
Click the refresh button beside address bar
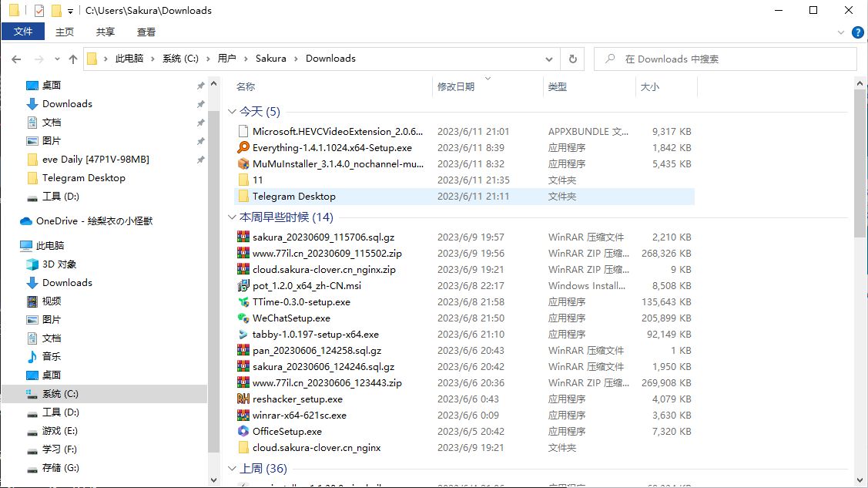tap(572, 59)
